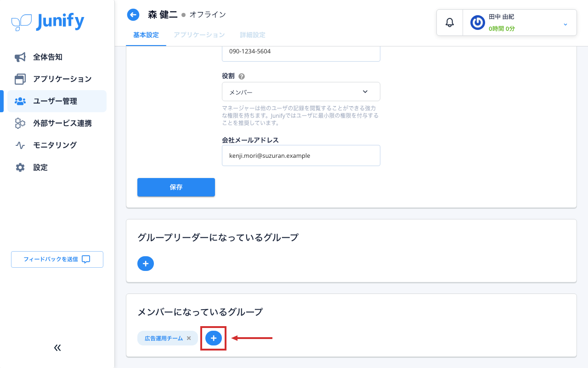Image resolution: width=588 pixels, height=368 pixels.
Task: Go back using the blue arrow
Action: tap(133, 15)
